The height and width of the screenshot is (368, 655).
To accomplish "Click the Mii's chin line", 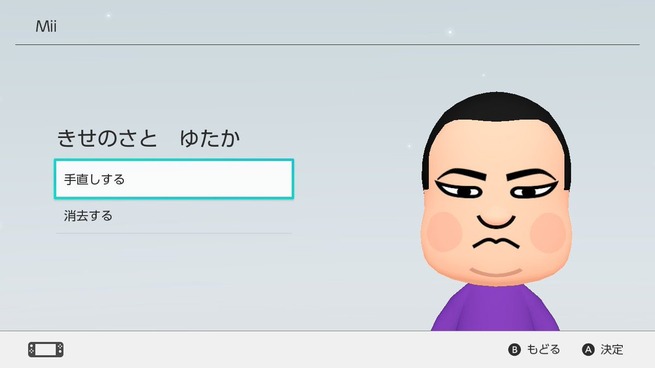I will (496, 272).
